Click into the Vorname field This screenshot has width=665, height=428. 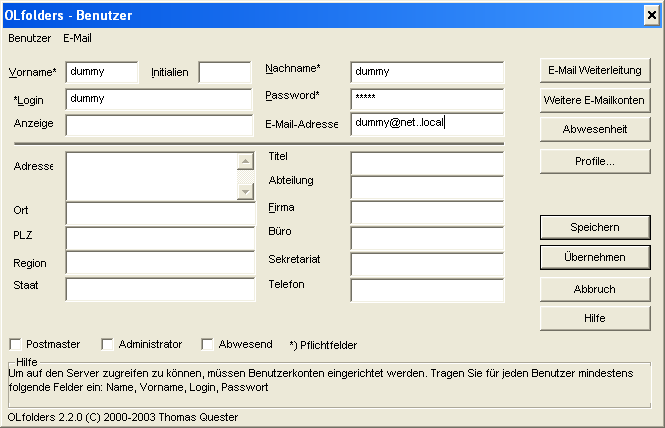102,72
